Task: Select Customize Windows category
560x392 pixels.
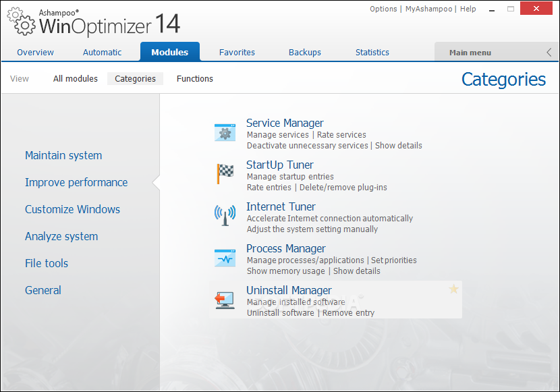Action: pyautogui.click(x=72, y=209)
